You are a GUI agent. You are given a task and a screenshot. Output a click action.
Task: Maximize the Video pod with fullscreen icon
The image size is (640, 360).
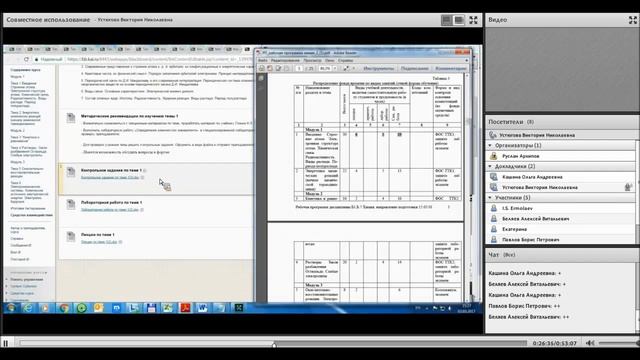(x=633, y=20)
